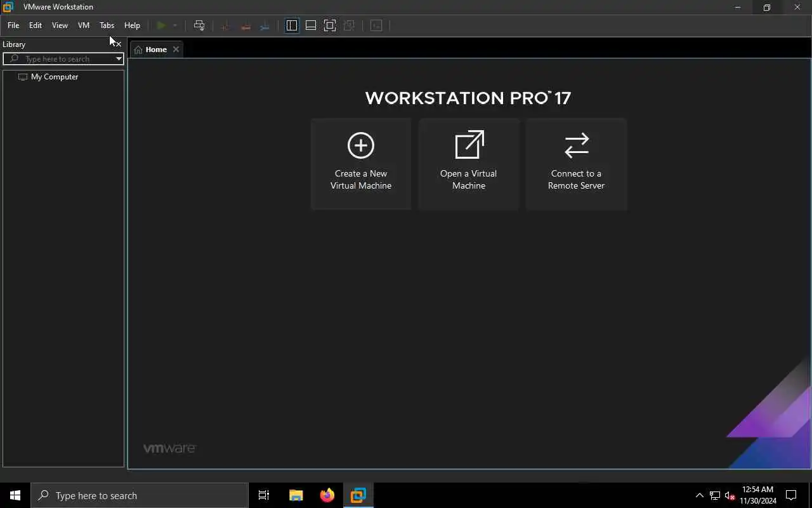The image size is (812, 508).
Task: Click the VMware Workstation taskbar icon
Action: pos(358,495)
